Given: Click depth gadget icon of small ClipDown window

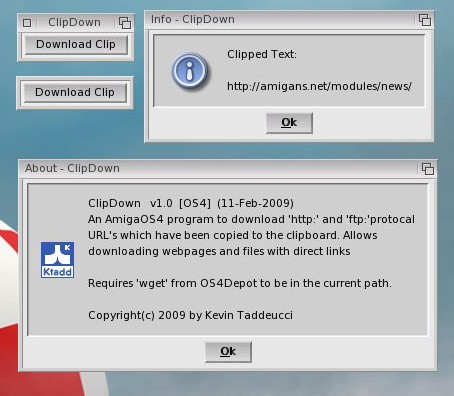Looking at the screenshot, I should point(125,23).
